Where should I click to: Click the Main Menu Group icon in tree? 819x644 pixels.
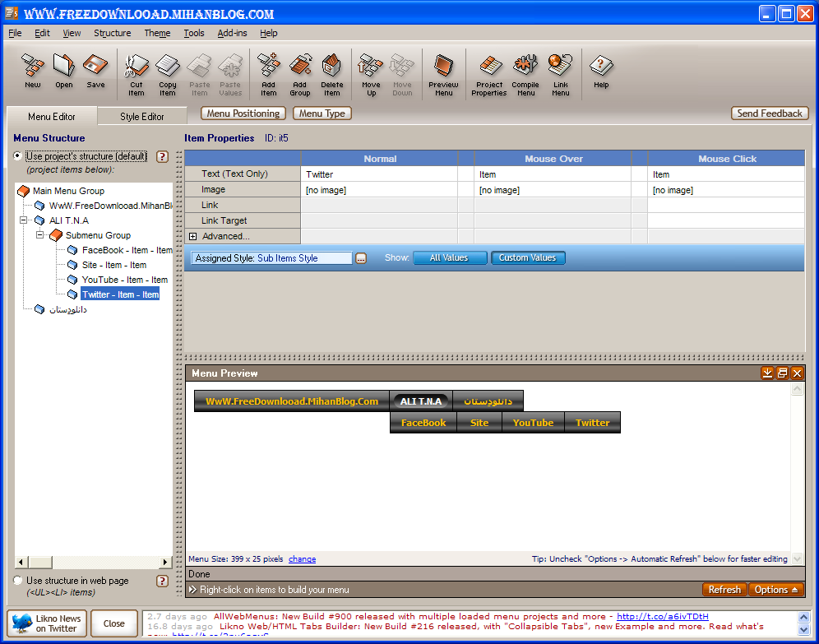point(24,191)
